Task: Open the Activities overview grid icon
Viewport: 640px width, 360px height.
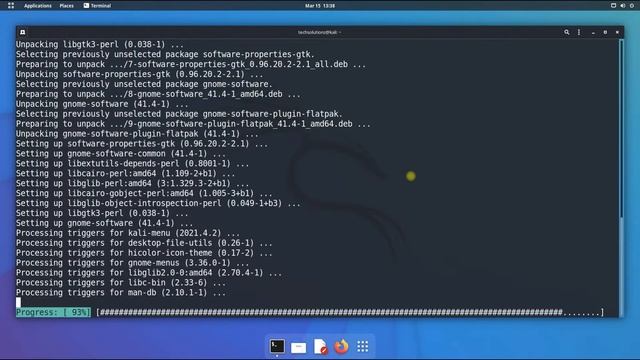Action: pos(11,6)
